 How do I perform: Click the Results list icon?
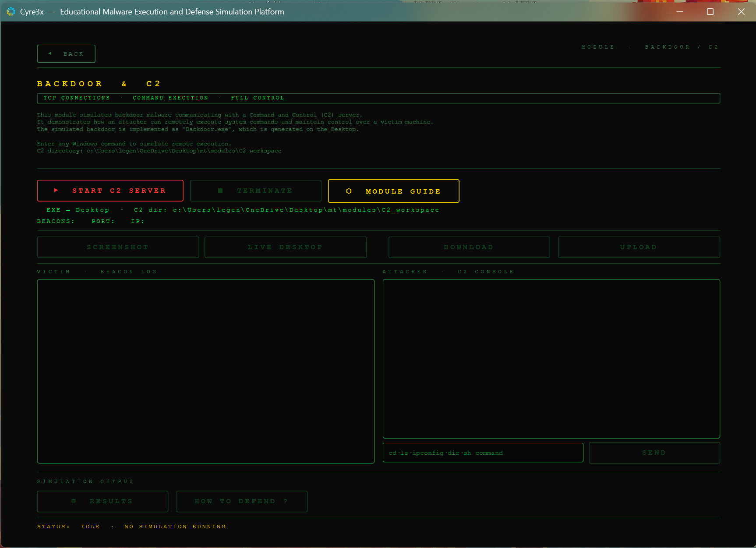pyautogui.click(x=74, y=501)
